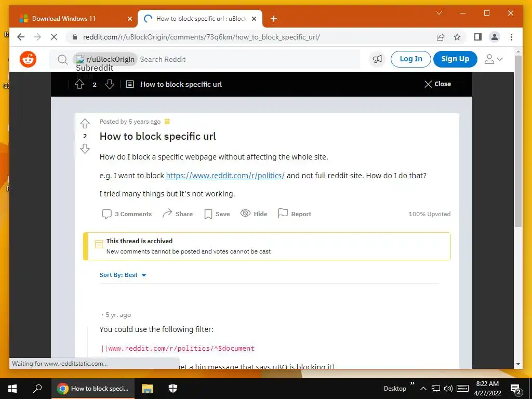The image size is (532, 399).
Task: Click the 100% Upvoted text
Action: pos(430,214)
